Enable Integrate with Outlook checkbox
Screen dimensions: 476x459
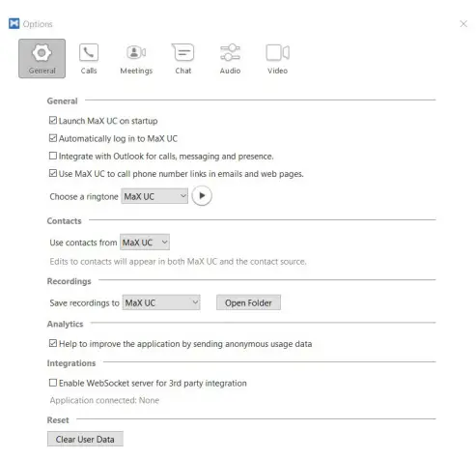tap(53, 156)
